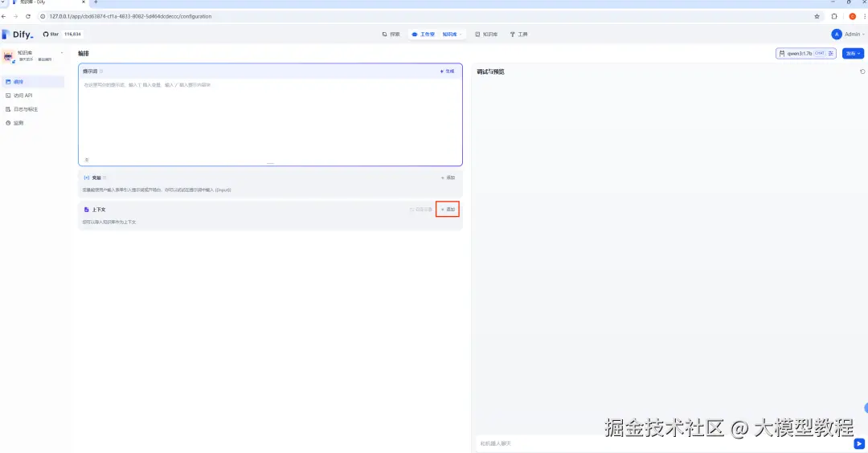Click the 生成 (Generate) prompt button
This screenshot has height=453, width=868.
tap(448, 71)
